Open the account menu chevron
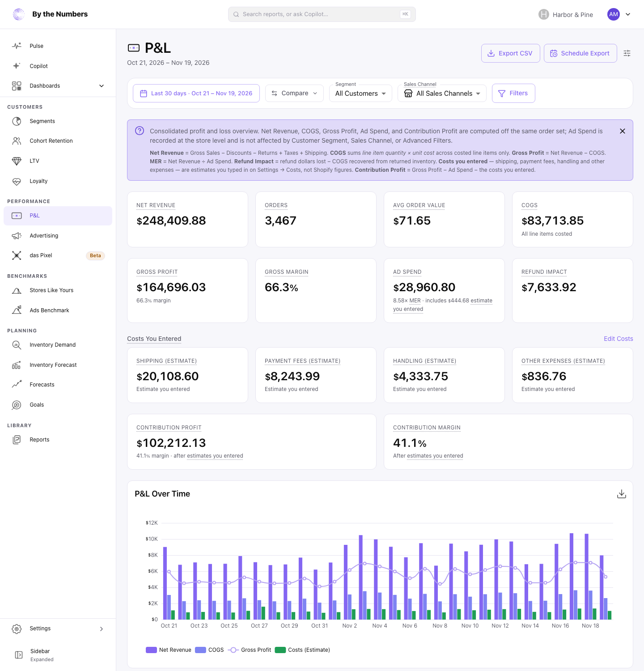Viewport: 644px width, 671px height. [x=628, y=14]
